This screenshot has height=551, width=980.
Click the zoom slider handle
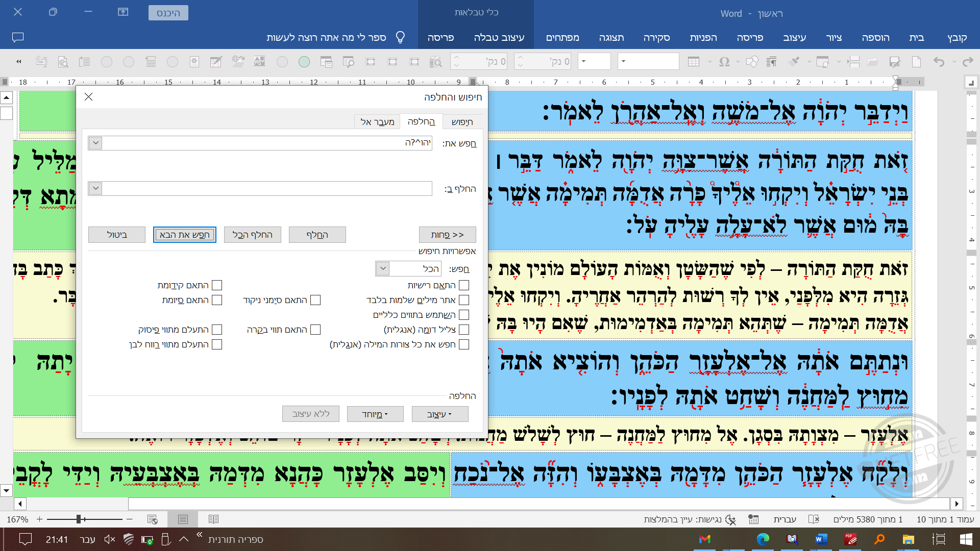[79, 519]
